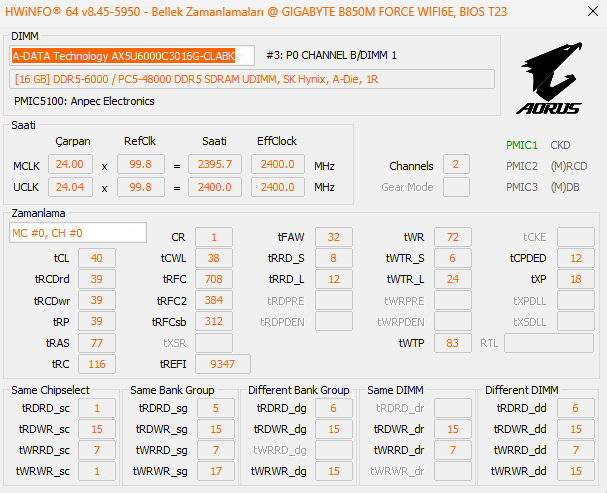Click the tRAS value 77
Screen dimensions: 607x493
click(x=97, y=343)
